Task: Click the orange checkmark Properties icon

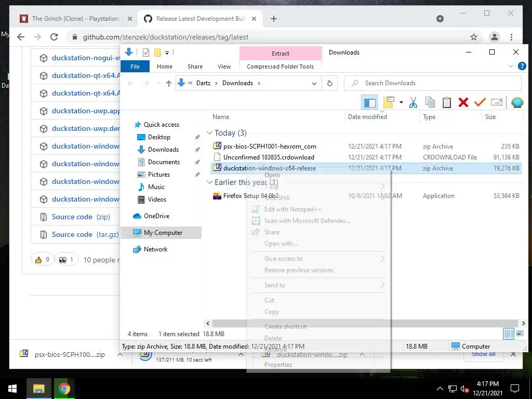Action: point(480,102)
